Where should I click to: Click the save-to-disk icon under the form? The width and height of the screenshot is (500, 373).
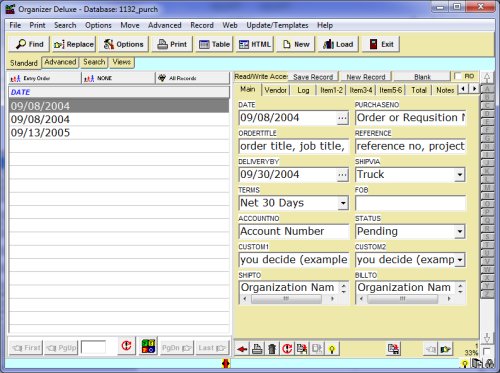pyautogui.click(x=394, y=349)
